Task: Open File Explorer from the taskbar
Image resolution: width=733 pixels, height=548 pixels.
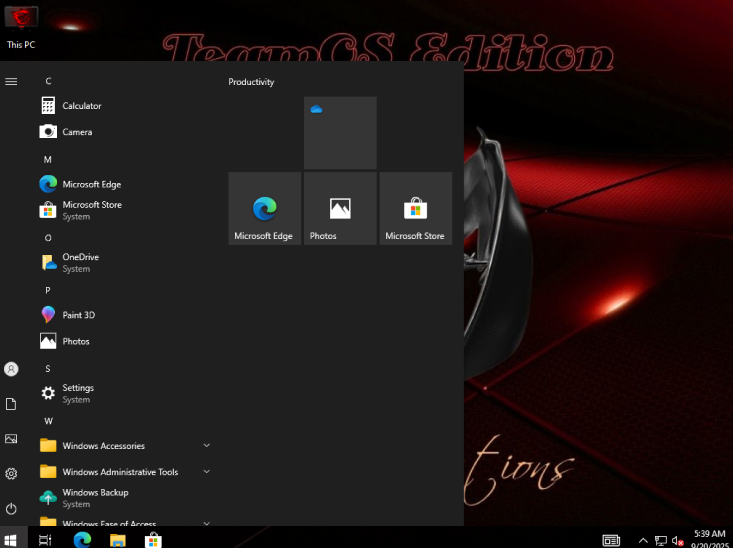Action: (118, 540)
